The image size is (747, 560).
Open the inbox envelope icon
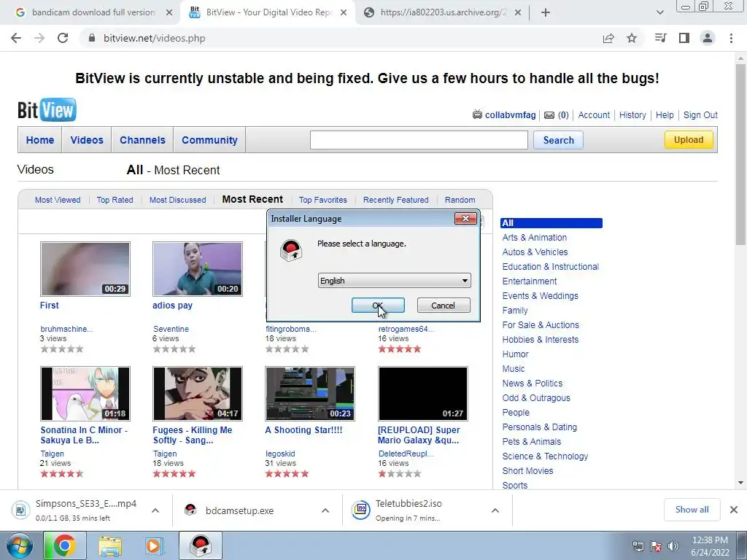(549, 114)
